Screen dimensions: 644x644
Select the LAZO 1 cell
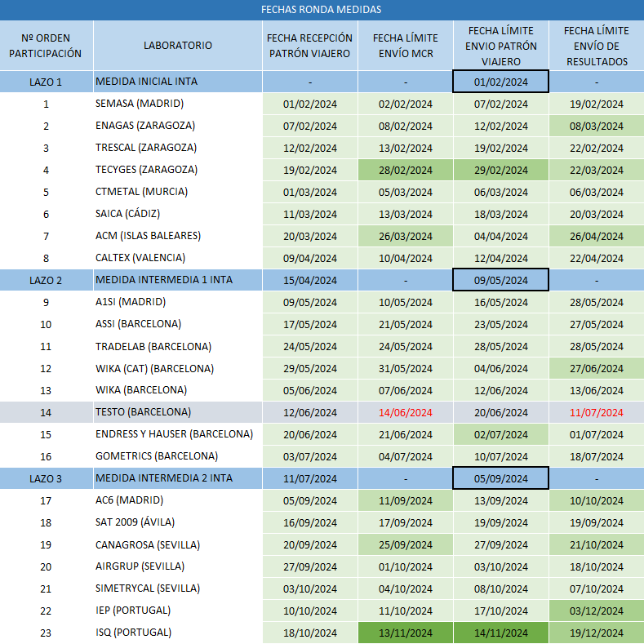[x=46, y=82]
